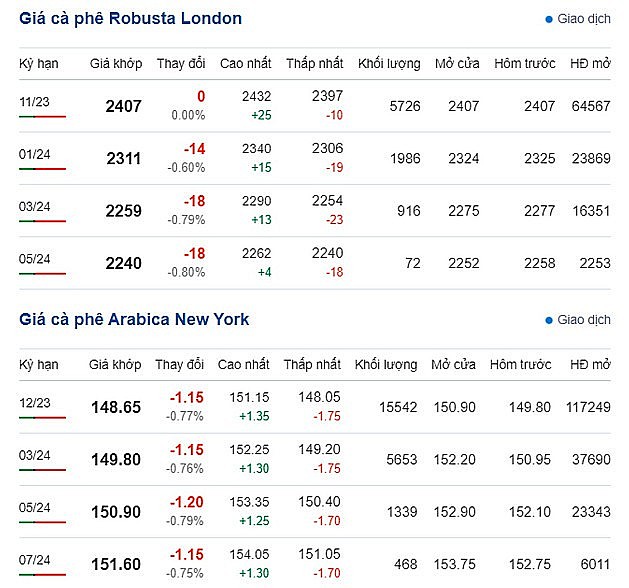This screenshot has width=629, height=588.
Task: Click HĐ mở header in Arabica table
Action: click(590, 364)
